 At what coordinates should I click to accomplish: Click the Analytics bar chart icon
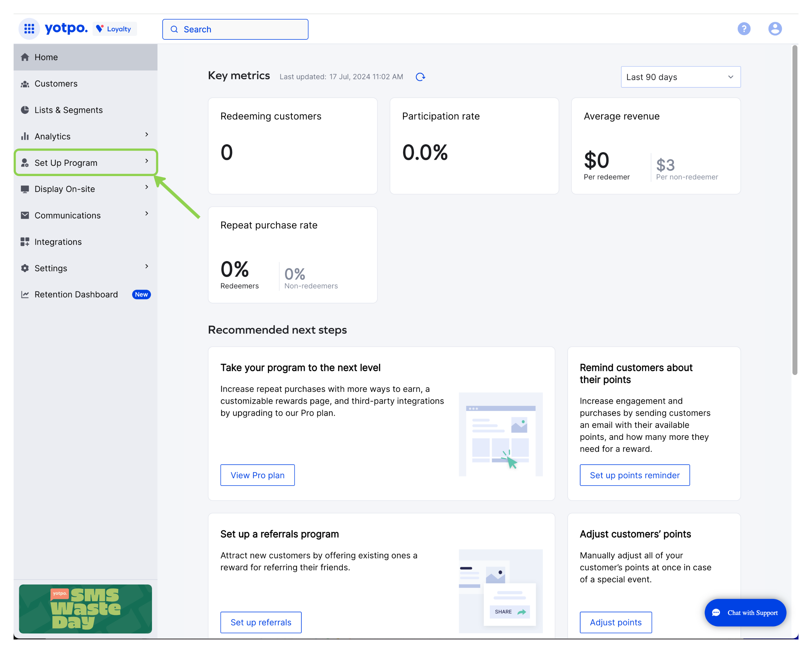(25, 136)
